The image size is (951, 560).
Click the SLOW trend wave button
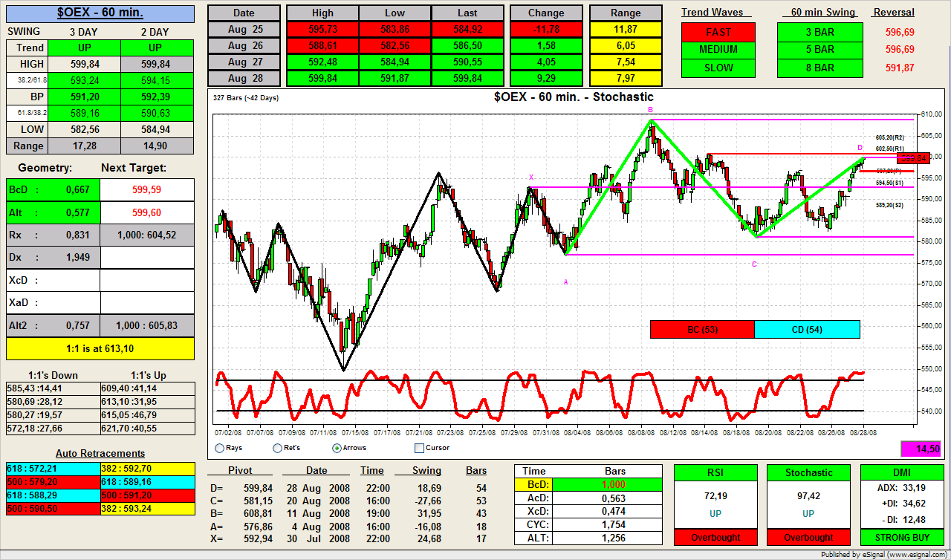click(x=718, y=68)
